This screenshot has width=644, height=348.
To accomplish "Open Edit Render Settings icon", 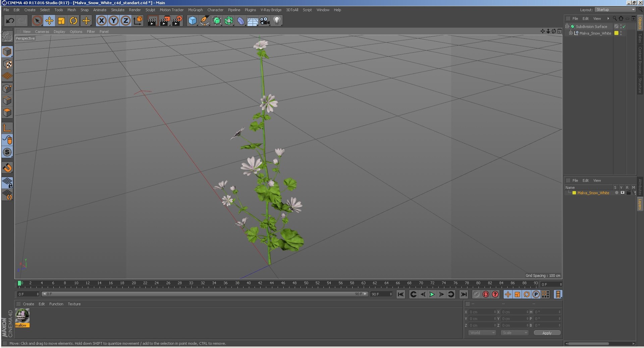I will coord(177,21).
